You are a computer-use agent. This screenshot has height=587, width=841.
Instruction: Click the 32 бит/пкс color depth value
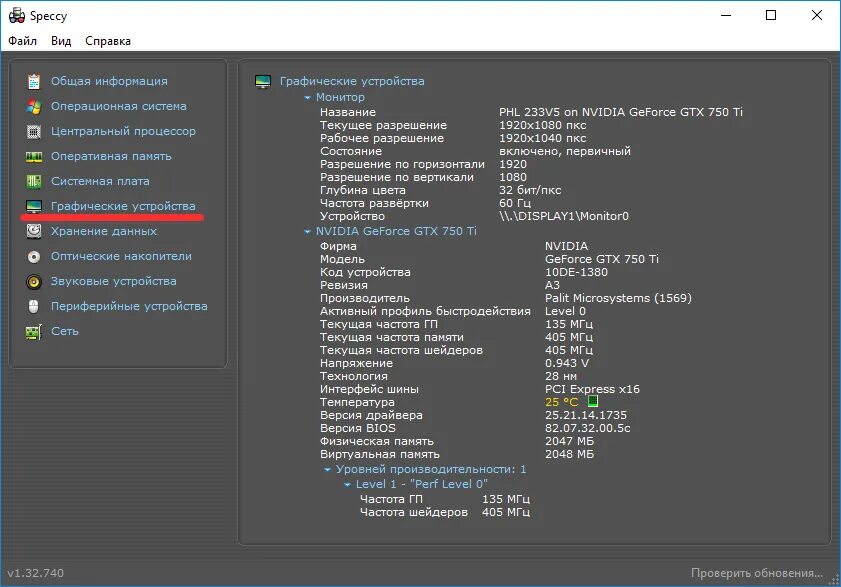(530, 190)
